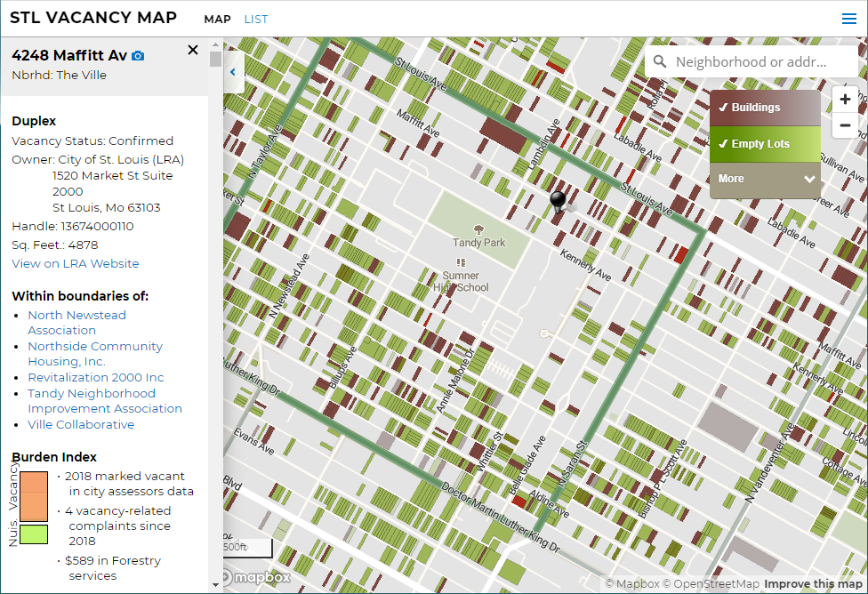Click the Annie Malone Dr street label
Screen dimensions: 868x594
tap(455, 381)
